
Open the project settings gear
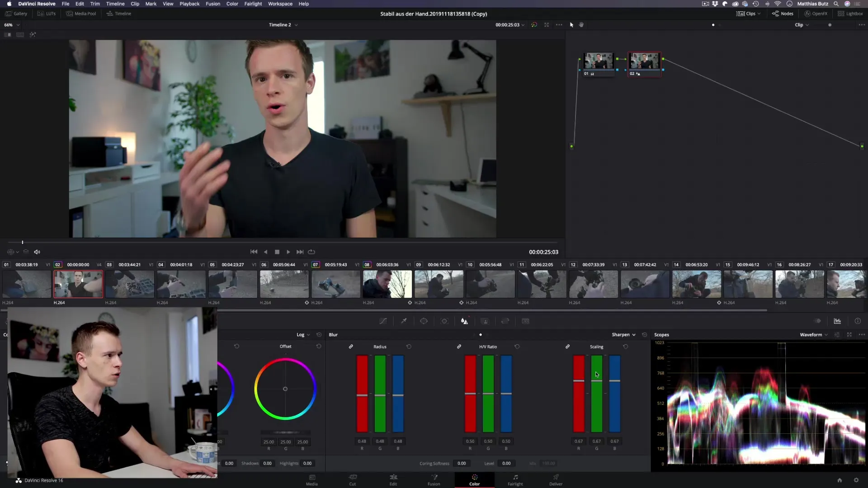pyautogui.click(x=856, y=480)
